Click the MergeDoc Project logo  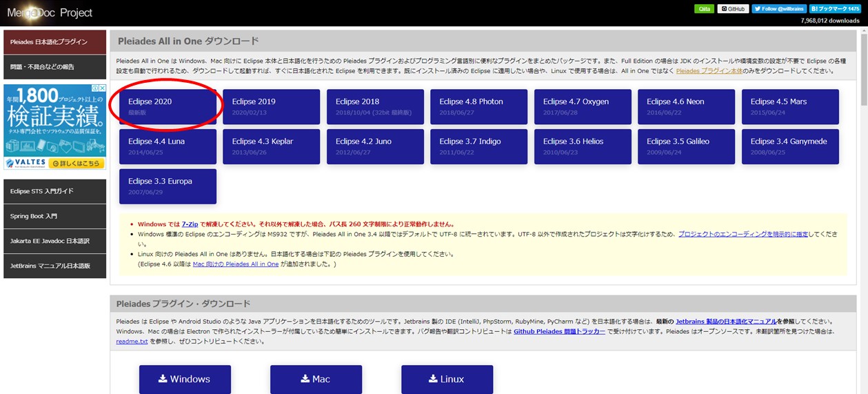pos(48,12)
